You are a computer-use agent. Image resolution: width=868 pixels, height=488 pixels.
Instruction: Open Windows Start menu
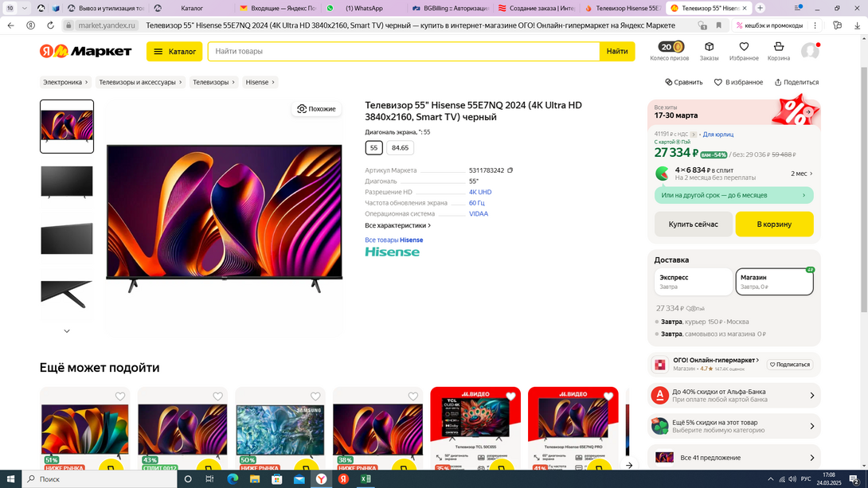point(10,479)
